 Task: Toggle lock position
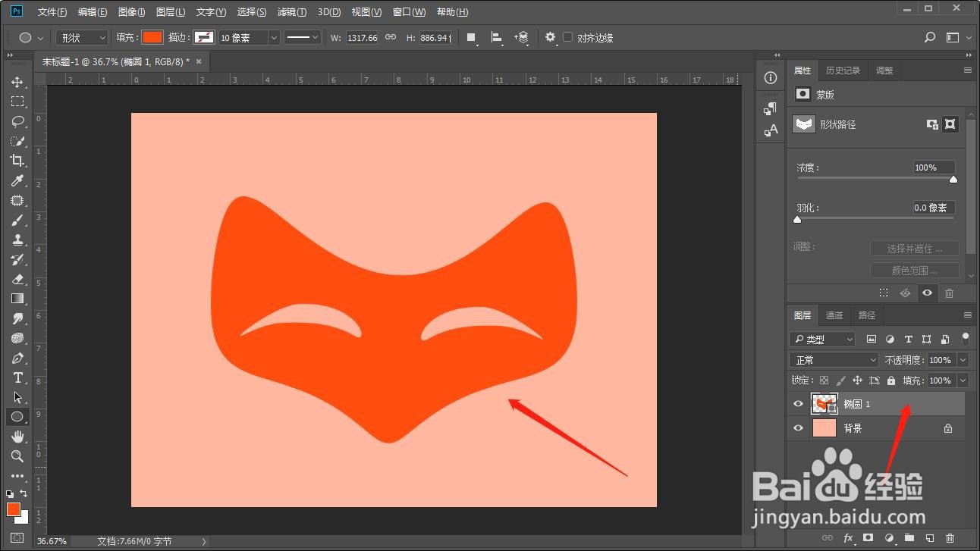click(857, 380)
